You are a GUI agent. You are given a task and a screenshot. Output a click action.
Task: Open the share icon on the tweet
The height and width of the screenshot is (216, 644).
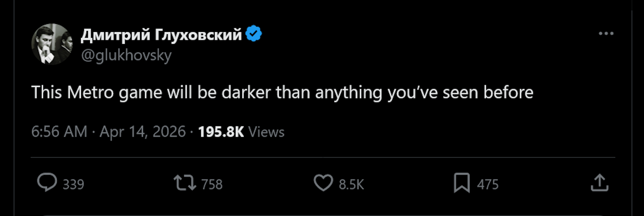599,183
